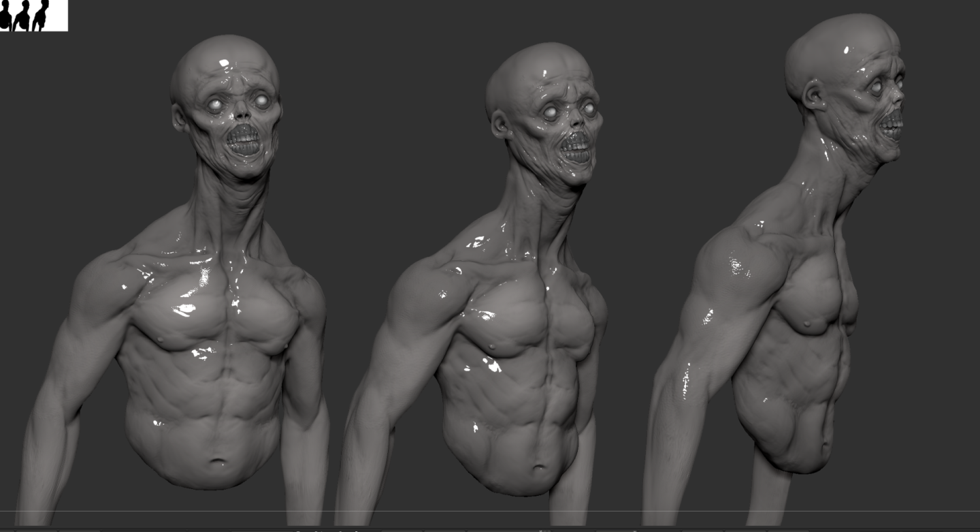Click the horizontal divider line below the canvas
Viewport: 980px width, 532px height.
[490, 511]
